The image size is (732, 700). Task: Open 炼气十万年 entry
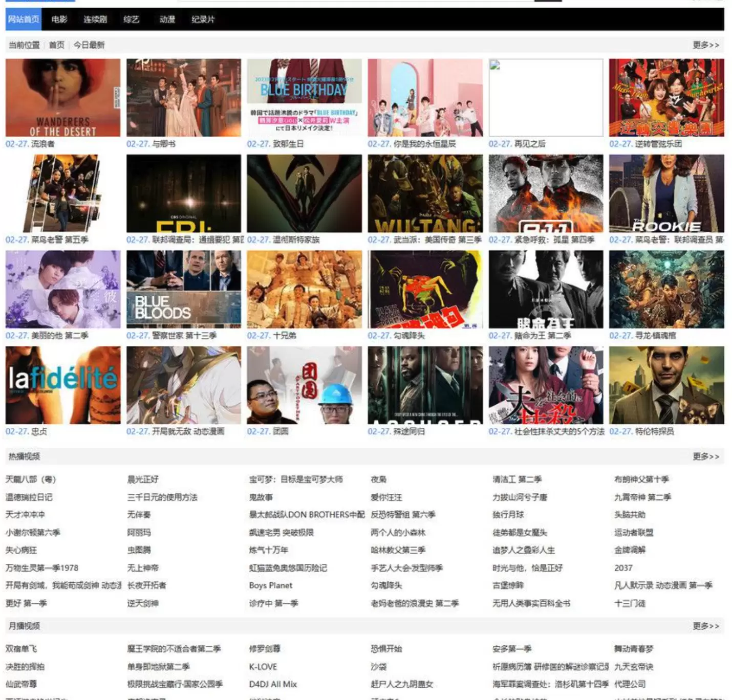pyautogui.click(x=269, y=550)
